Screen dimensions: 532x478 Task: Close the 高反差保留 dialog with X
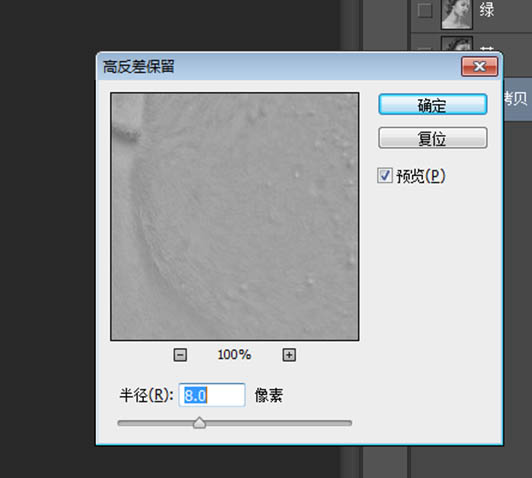click(479, 66)
